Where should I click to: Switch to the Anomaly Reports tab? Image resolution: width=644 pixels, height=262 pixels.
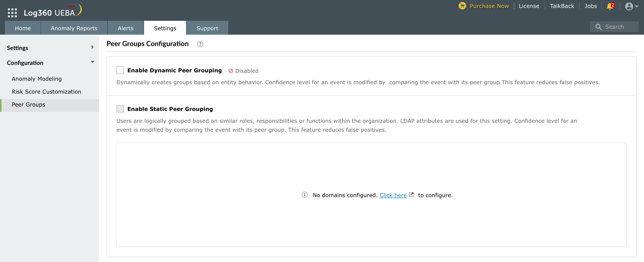(74, 28)
